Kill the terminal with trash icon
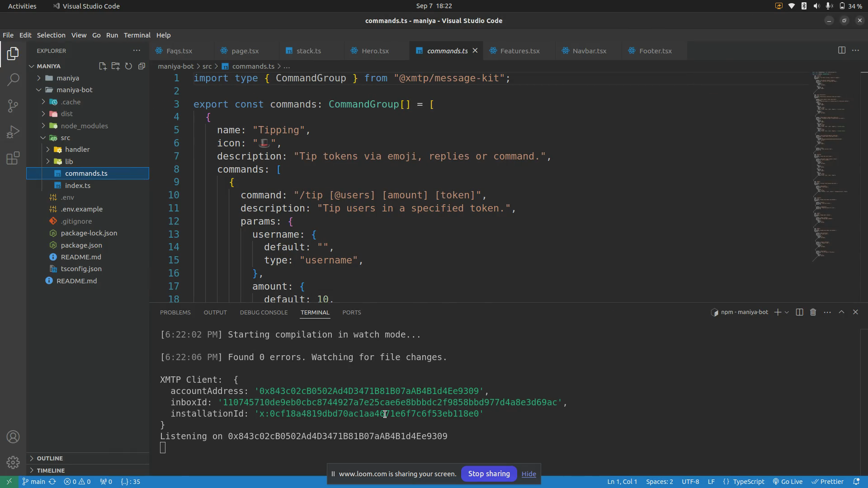Viewport: 868px width, 488px height. coord(813,312)
